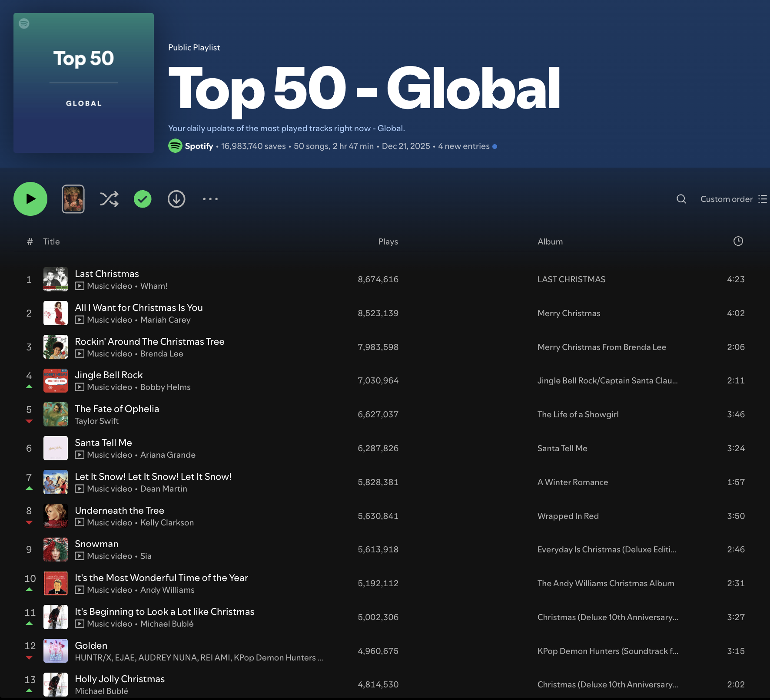Open Andy Williams artist page
The width and height of the screenshot is (770, 700).
[167, 590]
